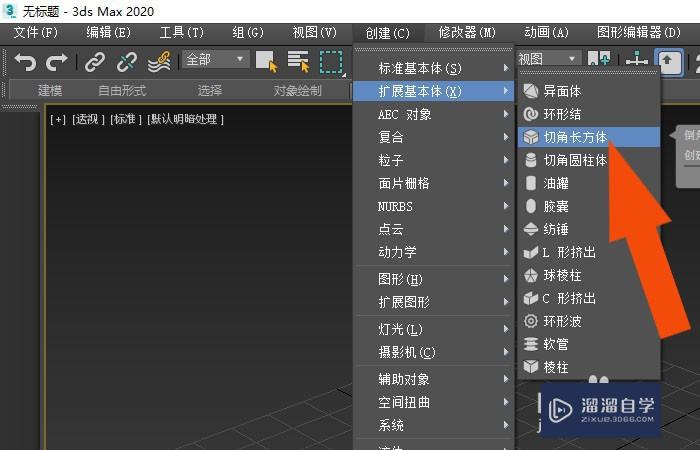Viewport: 700px width, 450px height.
Task: Choose C 形挤出 primitive
Action: 589,298
